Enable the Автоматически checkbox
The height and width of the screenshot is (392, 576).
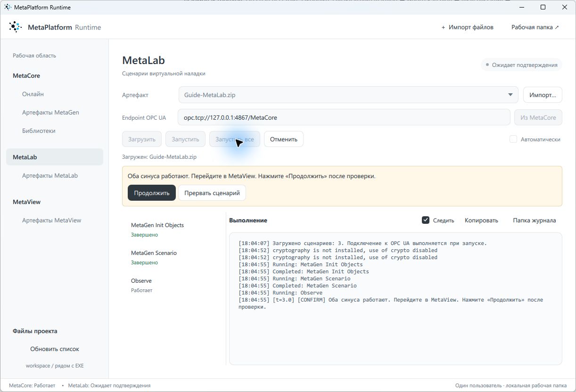tap(513, 139)
